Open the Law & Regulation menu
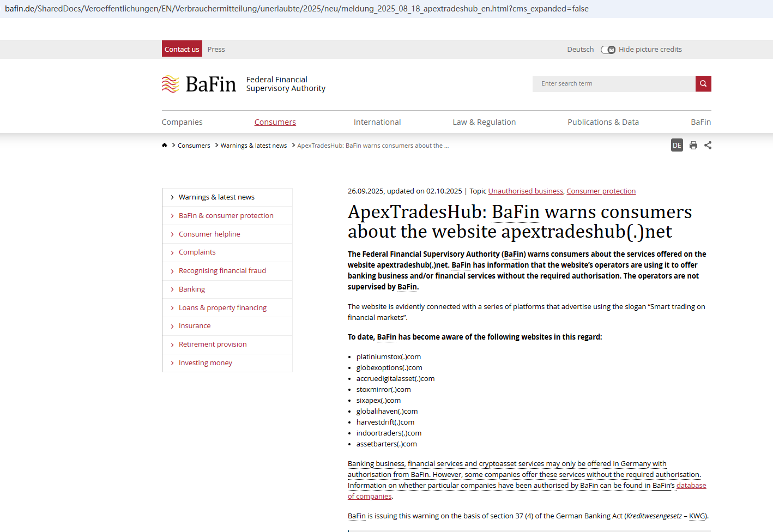Image resolution: width=773 pixels, height=532 pixels. pos(484,122)
